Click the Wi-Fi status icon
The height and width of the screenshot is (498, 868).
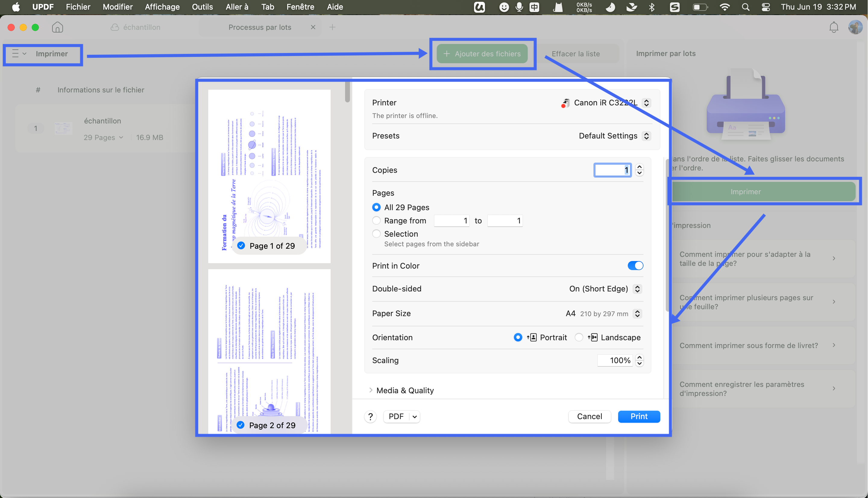tap(725, 7)
